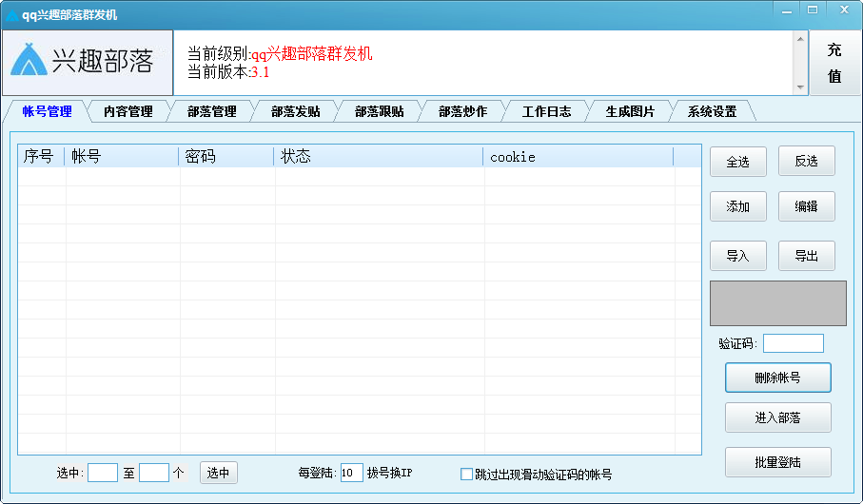Open the 工作日志 tab

546,111
